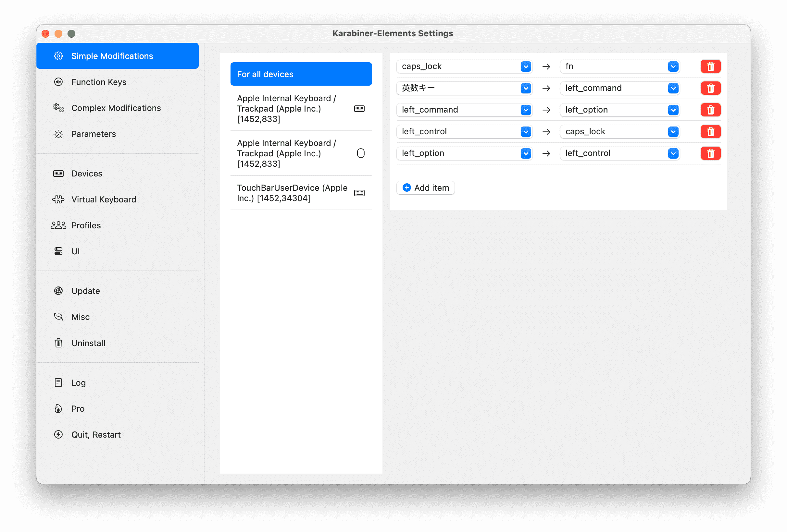Click keyboard icon of first Apple Internal Keyboard
The width and height of the screenshot is (787, 532).
coord(359,109)
